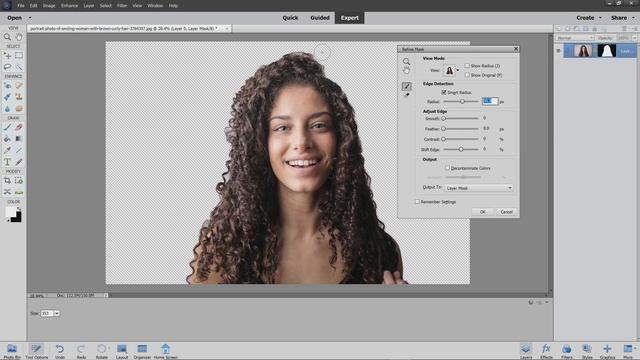Image resolution: width=640 pixels, height=360 pixels.
Task: Select the Zoom tool in the toolbox
Action: tap(7, 37)
